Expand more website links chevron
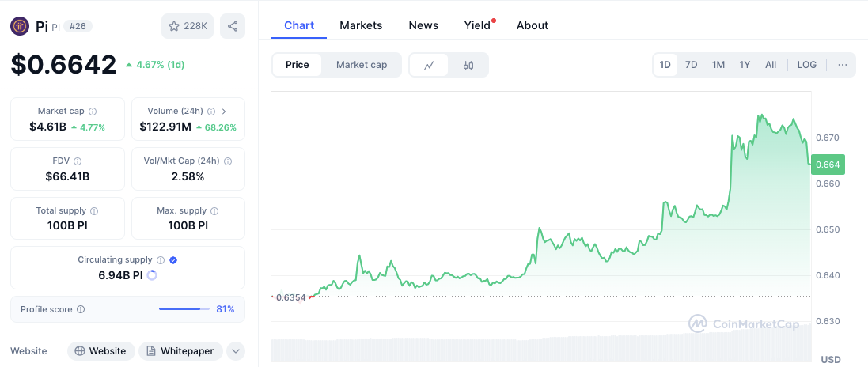868x367 pixels. tap(236, 351)
